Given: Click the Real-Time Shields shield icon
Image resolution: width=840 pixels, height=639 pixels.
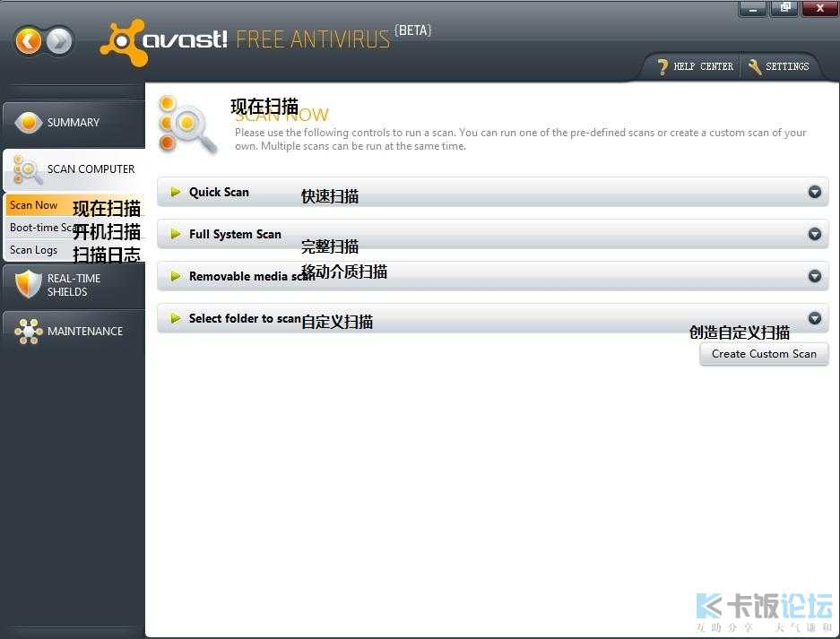Looking at the screenshot, I should click(x=28, y=285).
